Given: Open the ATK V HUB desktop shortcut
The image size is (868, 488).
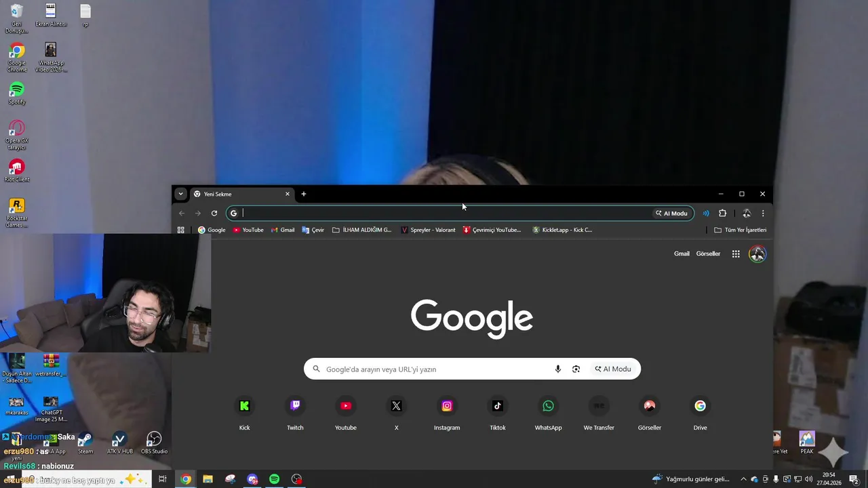Looking at the screenshot, I should (119, 443).
